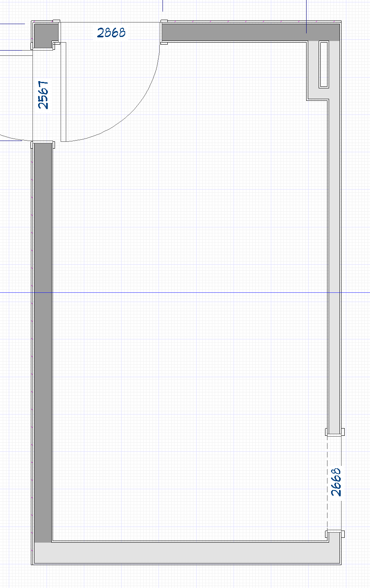
Task: Click the 2567 vertical door label
Action: (x=43, y=95)
